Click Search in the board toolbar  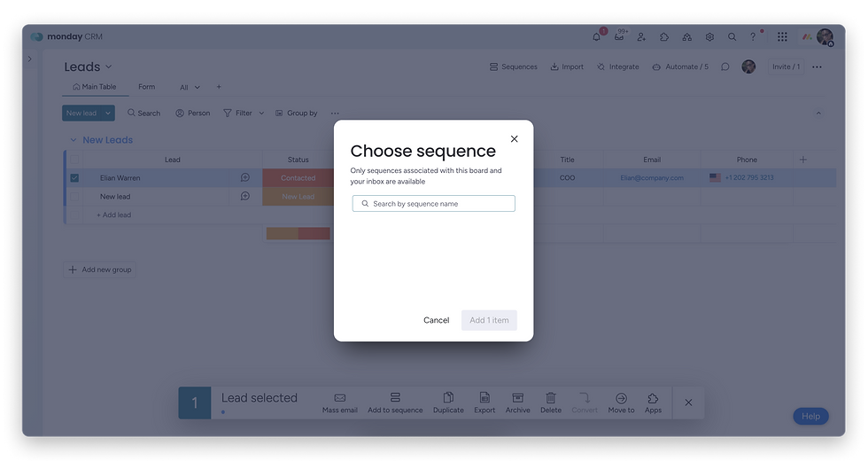143,113
